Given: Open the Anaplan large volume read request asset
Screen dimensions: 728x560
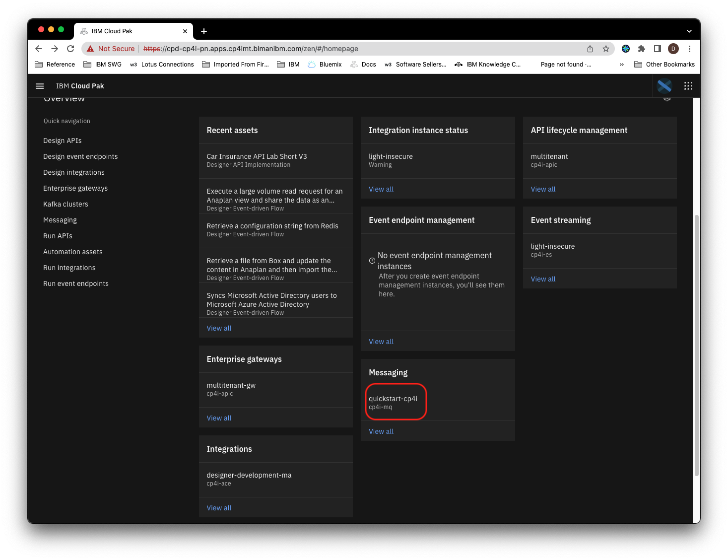Looking at the screenshot, I should (275, 196).
